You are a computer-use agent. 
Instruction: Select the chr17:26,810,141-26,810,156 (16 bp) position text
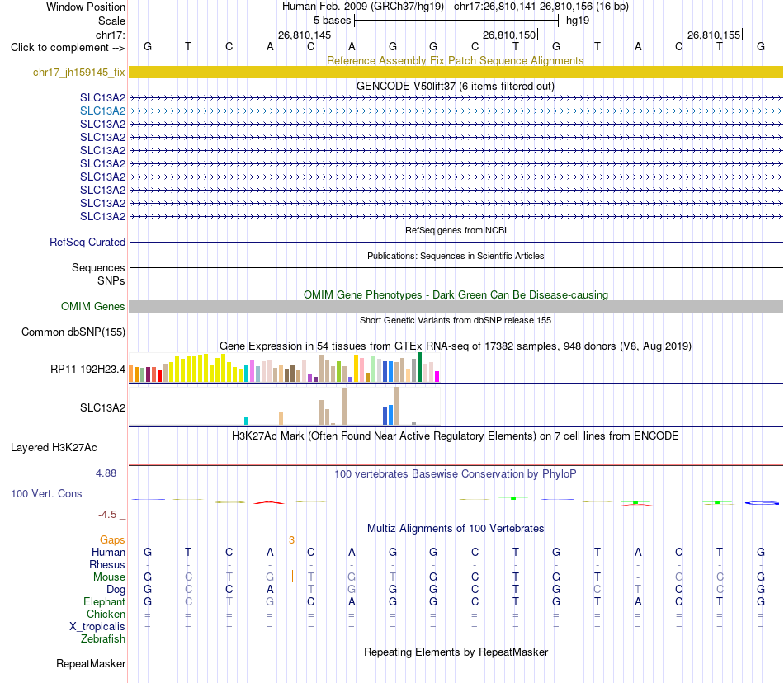541,7
